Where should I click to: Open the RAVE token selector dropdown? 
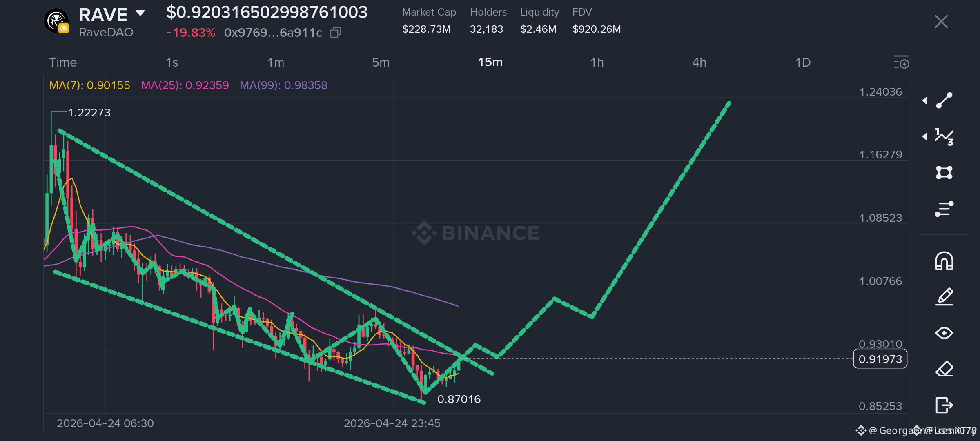coord(140,13)
